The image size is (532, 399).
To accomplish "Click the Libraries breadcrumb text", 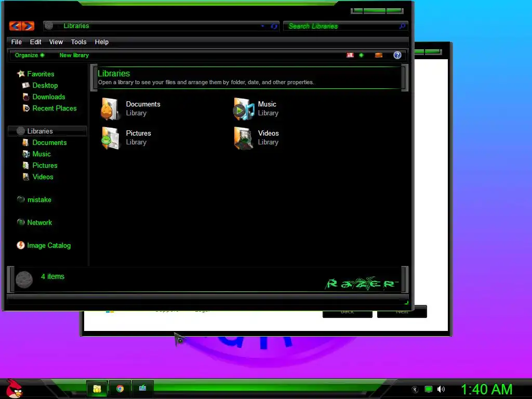I will 76,26.
